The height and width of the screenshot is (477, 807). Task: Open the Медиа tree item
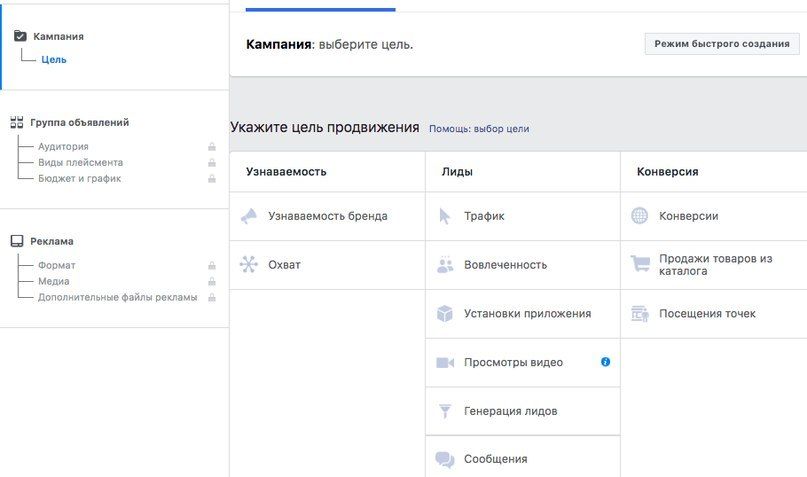[54, 281]
